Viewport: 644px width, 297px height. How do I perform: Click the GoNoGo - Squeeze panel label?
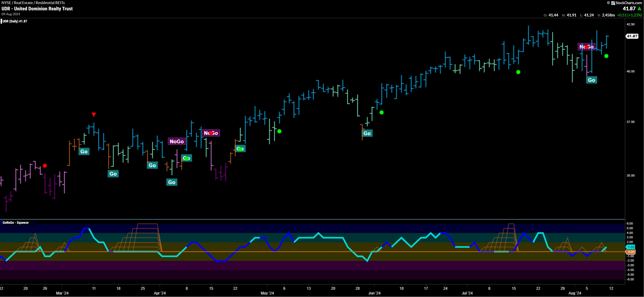(16, 223)
